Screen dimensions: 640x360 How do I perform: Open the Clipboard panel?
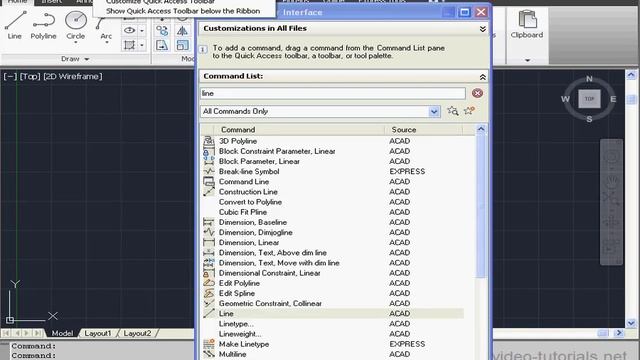(x=527, y=24)
